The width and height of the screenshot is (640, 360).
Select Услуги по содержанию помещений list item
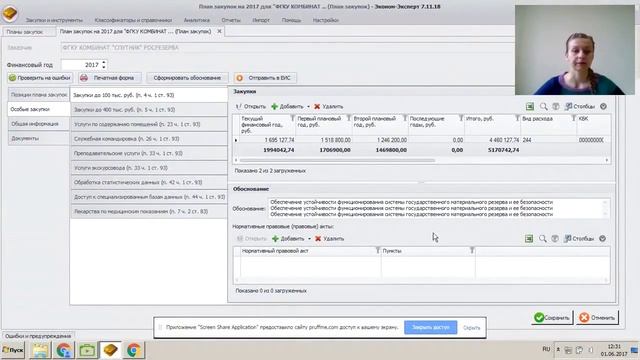(x=149, y=124)
